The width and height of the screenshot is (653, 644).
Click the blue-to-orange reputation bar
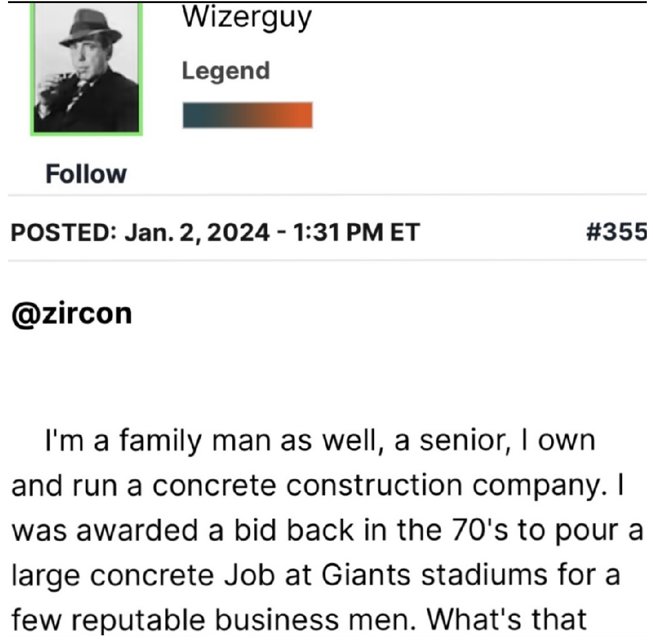(x=247, y=115)
